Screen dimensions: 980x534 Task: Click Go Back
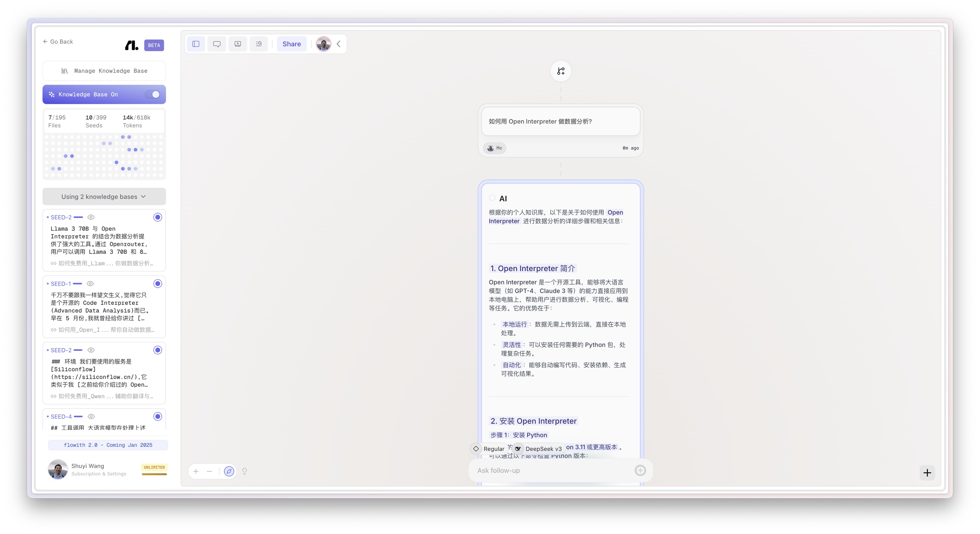pos(58,42)
